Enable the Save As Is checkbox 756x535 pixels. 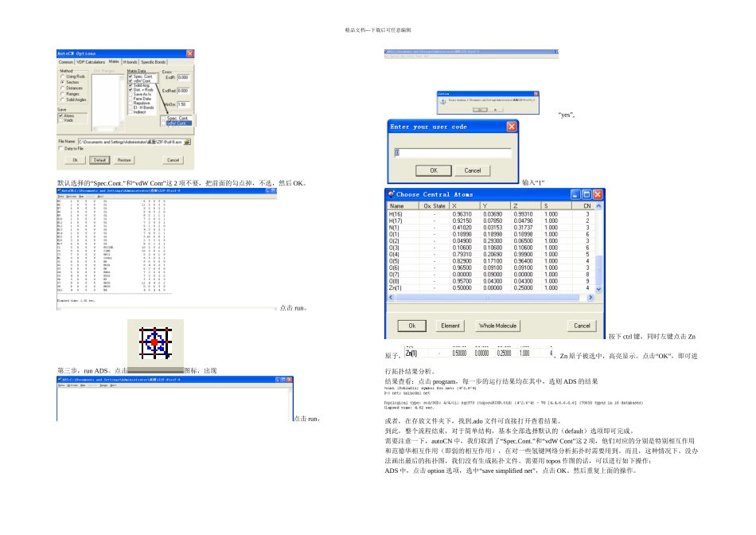coord(131,94)
